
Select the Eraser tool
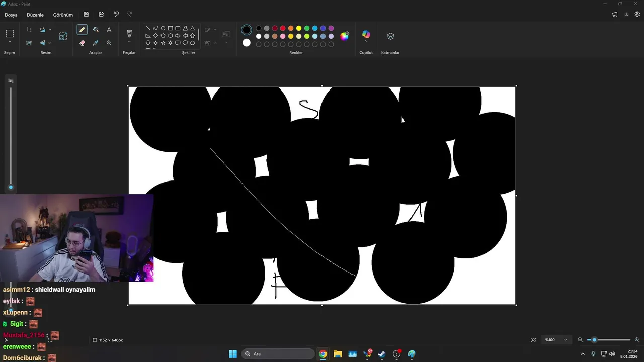pyautogui.click(x=82, y=43)
